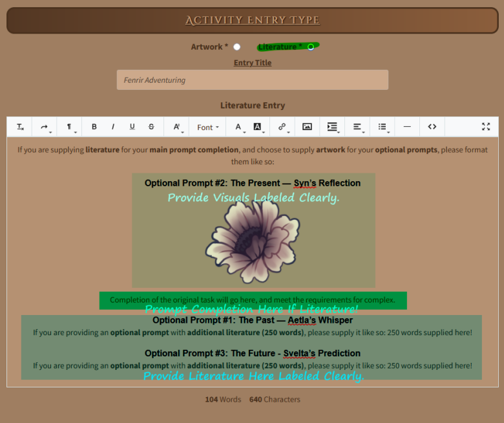Viewport: 504px width, 423px height.
Task: Insert a horizontal line
Action: [x=407, y=127]
